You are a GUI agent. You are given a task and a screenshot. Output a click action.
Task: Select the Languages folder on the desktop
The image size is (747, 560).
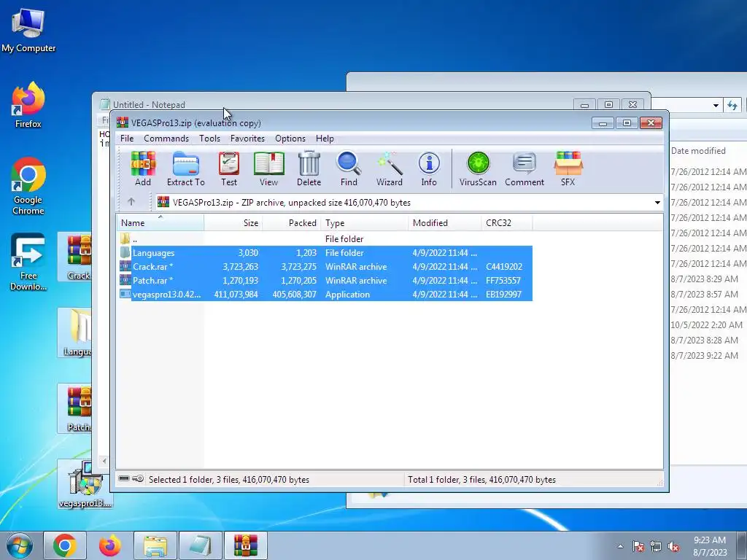[x=75, y=332]
